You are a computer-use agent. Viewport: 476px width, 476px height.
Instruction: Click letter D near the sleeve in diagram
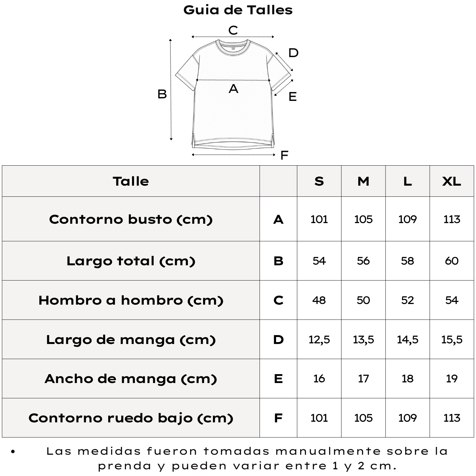click(x=294, y=53)
